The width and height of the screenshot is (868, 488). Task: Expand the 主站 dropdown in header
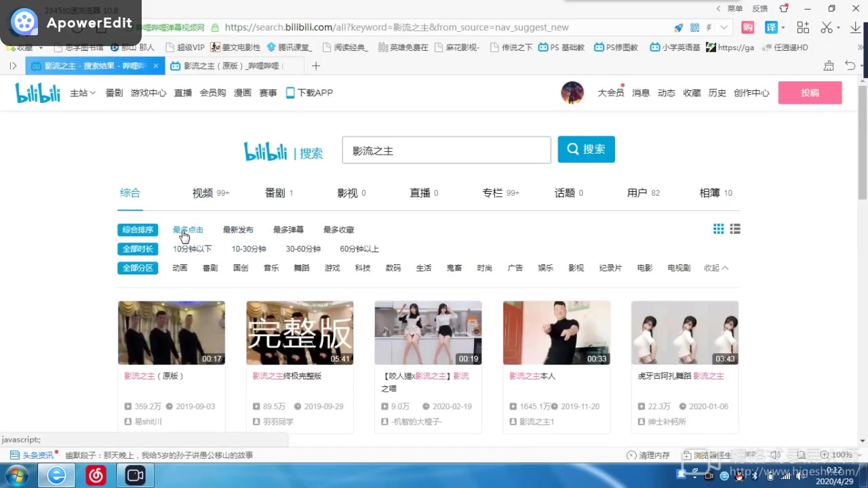83,93
